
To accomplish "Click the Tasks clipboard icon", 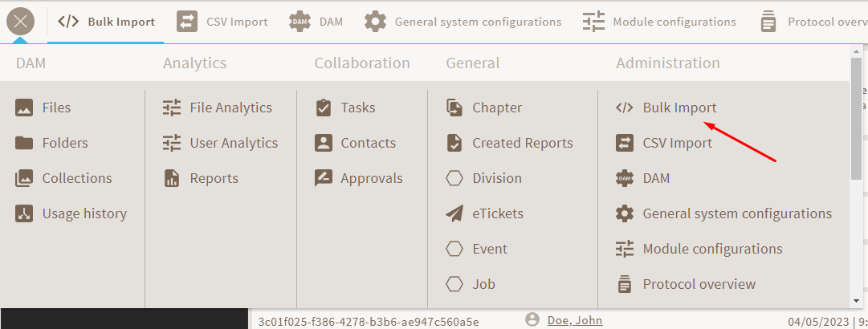I will [324, 108].
